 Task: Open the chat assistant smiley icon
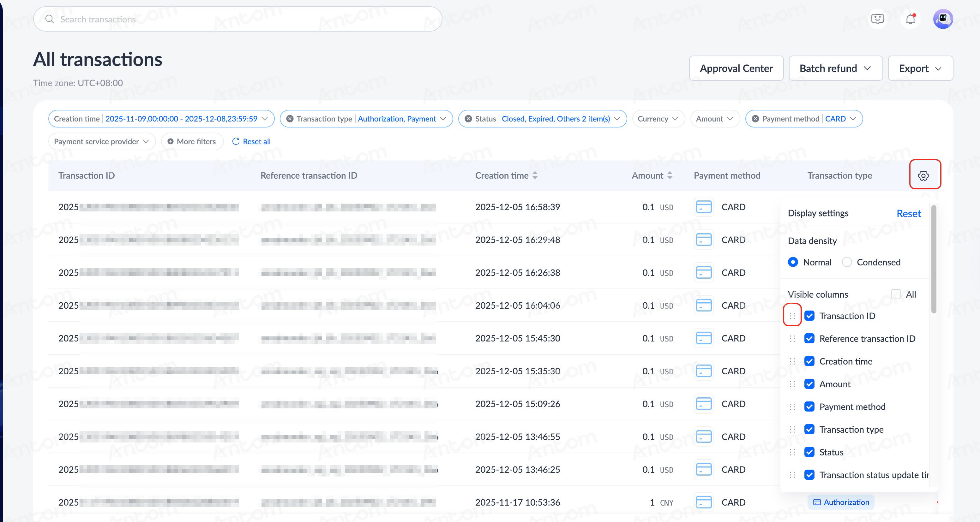click(x=877, y=19)
